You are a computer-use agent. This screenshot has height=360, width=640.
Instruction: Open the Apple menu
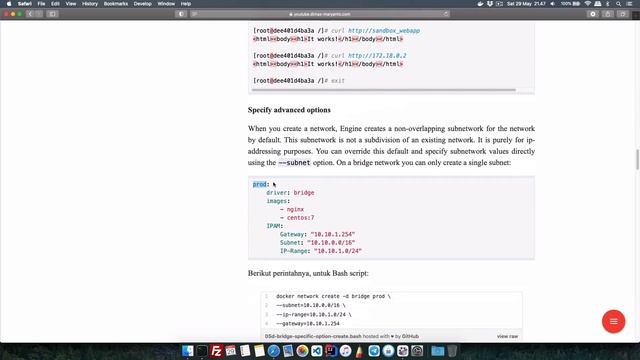click(x=9, y=4)
